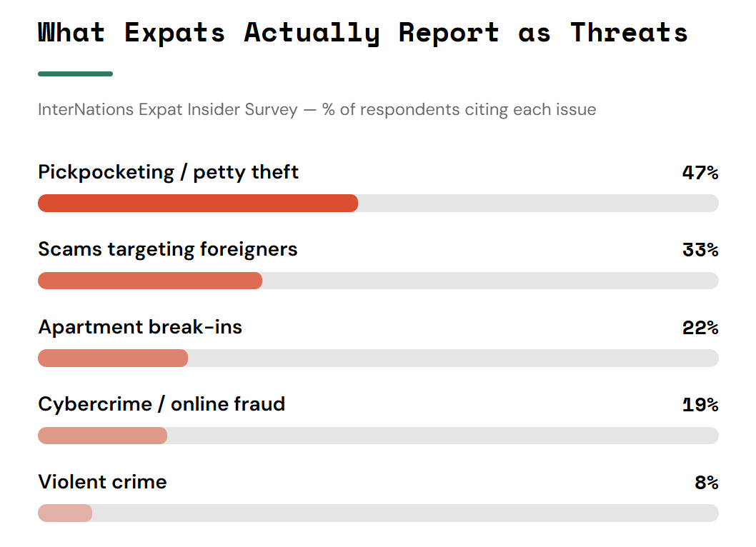Click the 'Apartment break-ins' label
Image resolution: width=756 pixels, height=547 pixels.
point(140,327)
